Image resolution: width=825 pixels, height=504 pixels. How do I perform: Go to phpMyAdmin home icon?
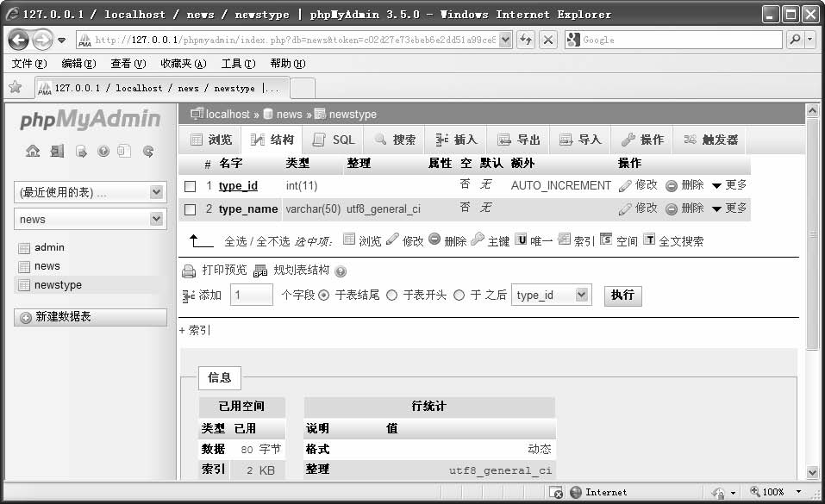pyautogui.click(x=33, y=152)
